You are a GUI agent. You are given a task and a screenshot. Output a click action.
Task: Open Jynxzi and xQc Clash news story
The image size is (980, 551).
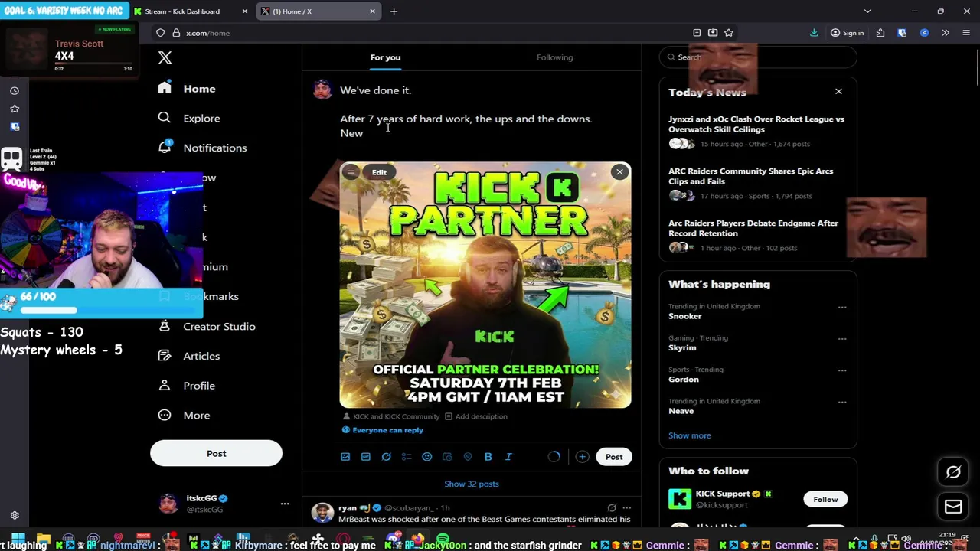756,131
